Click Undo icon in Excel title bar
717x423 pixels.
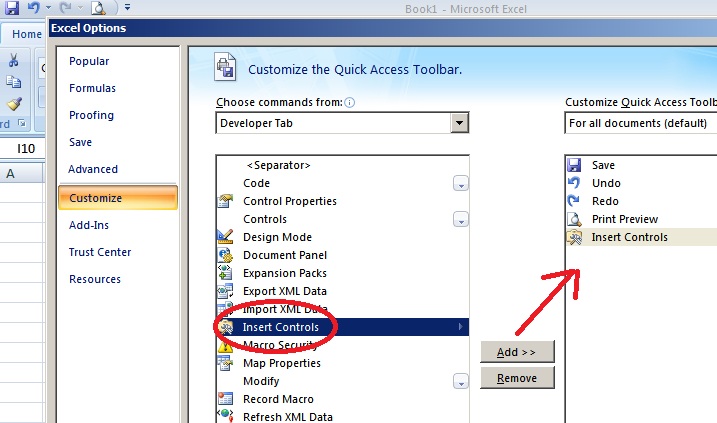click(x=33, y=7)
